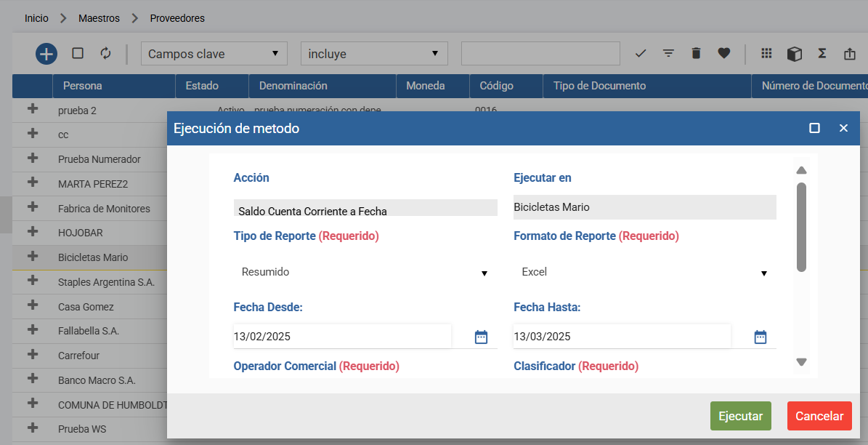Viewport: 868px width, 445px height.
Task: Open the Fecha Desde calendar picker
Action: 481,337
